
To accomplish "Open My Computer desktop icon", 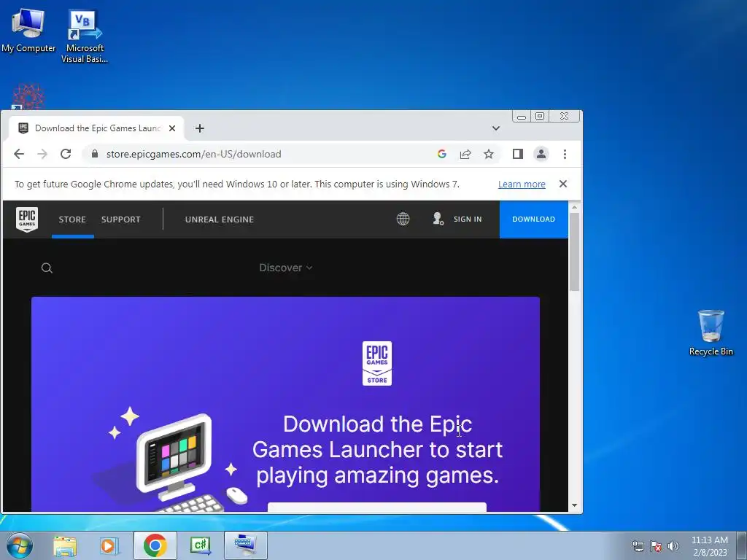I will (x=28, y=29).
